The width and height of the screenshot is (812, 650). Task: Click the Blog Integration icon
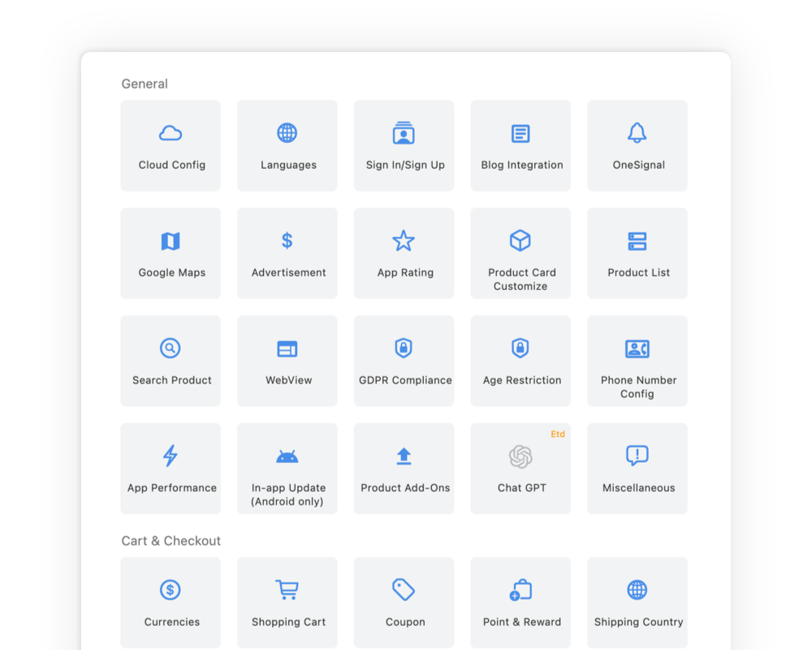pos(520,145)
